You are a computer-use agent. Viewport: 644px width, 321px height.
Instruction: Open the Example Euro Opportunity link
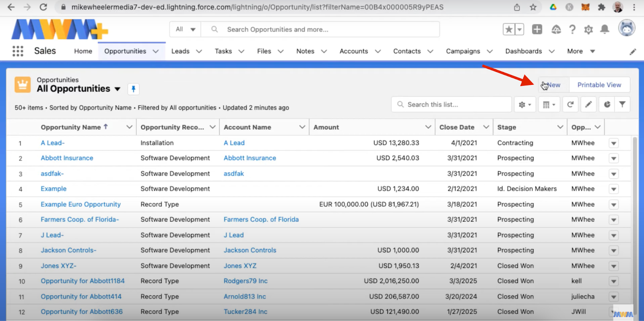pos(80,204)
